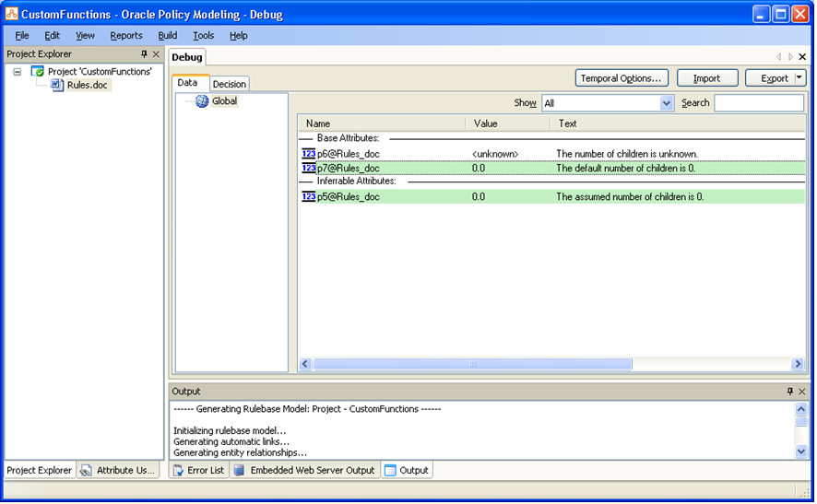Viewport: 817px width, 504px height.
Task: Click the horizontal scrollbar left arrow
Action: point(305,364)
